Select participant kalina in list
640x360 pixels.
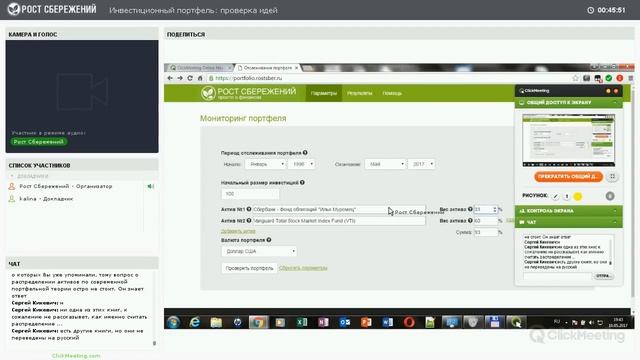[46, 199]
